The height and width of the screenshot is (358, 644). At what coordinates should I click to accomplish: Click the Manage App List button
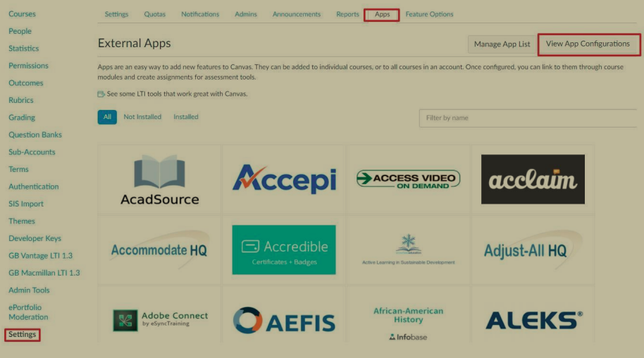point(502,44)
